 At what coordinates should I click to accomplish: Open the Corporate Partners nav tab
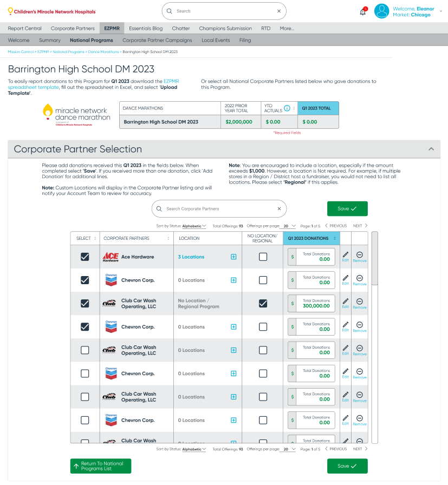pyautogui.click(x=73, y=28)
